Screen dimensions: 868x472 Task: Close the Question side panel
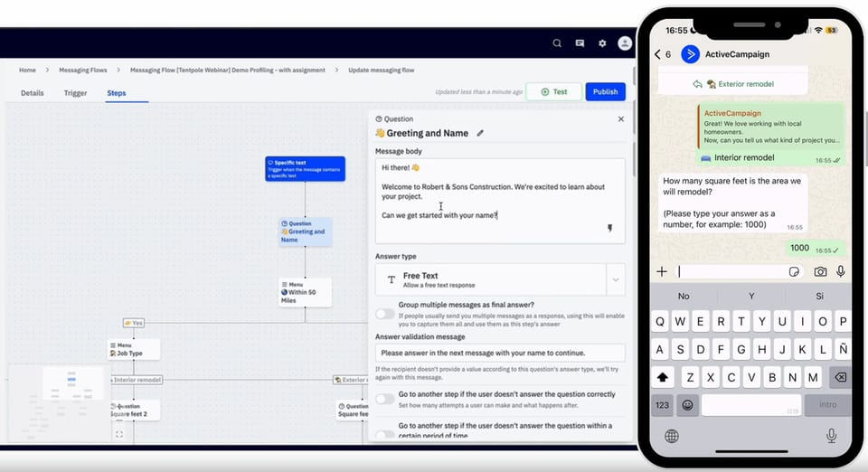pyautogui.click(x=621, y=119)
